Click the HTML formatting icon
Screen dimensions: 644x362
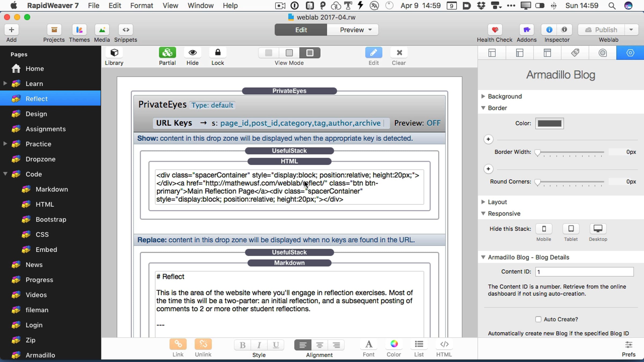pyautogui.click(x=444, y=344)
